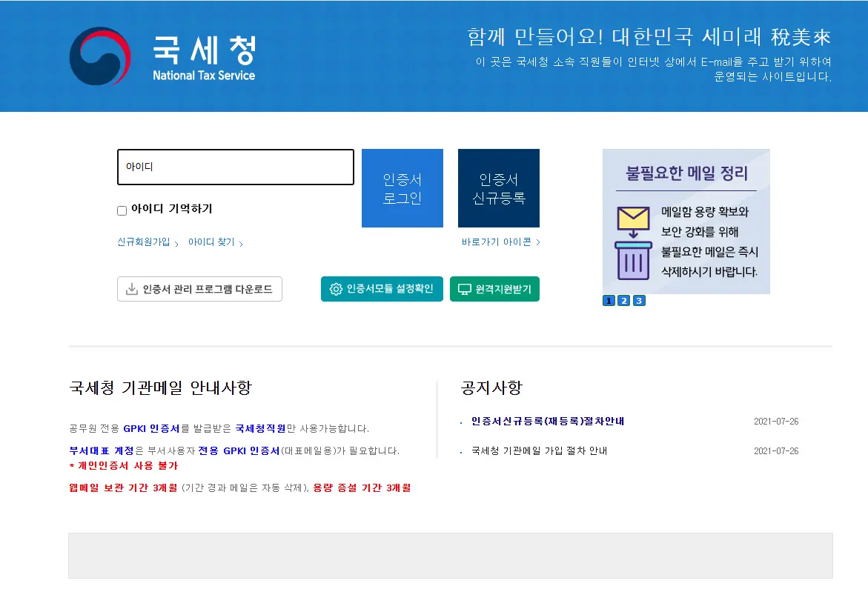Click the date of 인증서신규등록 notice
868x612 pixels.
point(776,422)
